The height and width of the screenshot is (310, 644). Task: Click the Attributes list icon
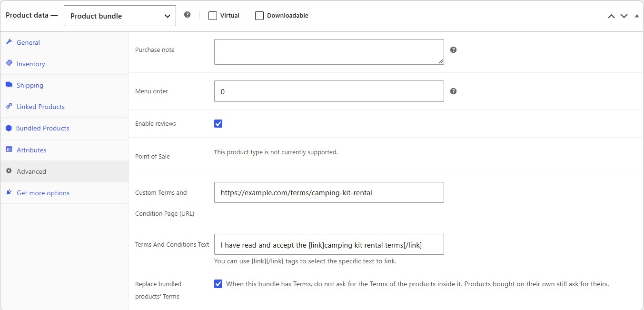[x=9, y=150]
